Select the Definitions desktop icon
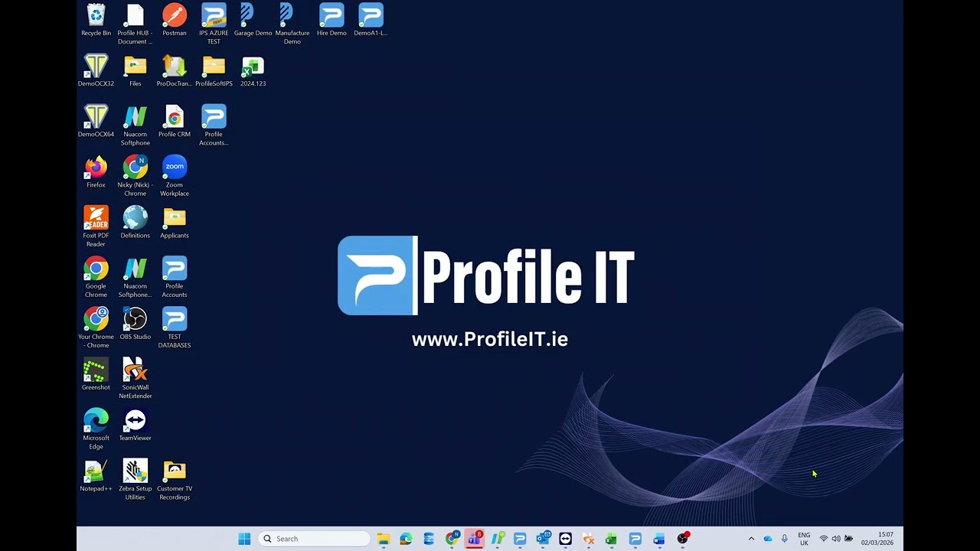The width and height of the screenshot is (980, 551). 135,222
